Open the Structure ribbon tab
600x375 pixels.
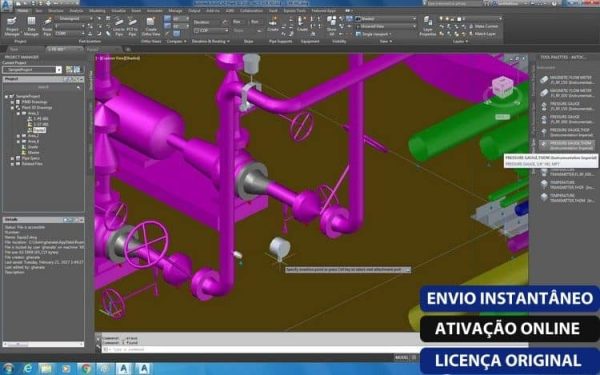coord(56,11)
